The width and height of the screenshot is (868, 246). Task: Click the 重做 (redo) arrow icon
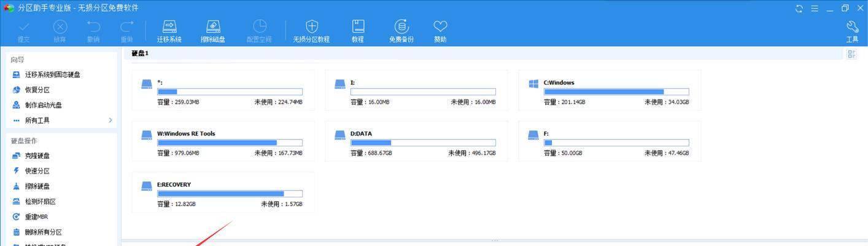coord(127,26)
